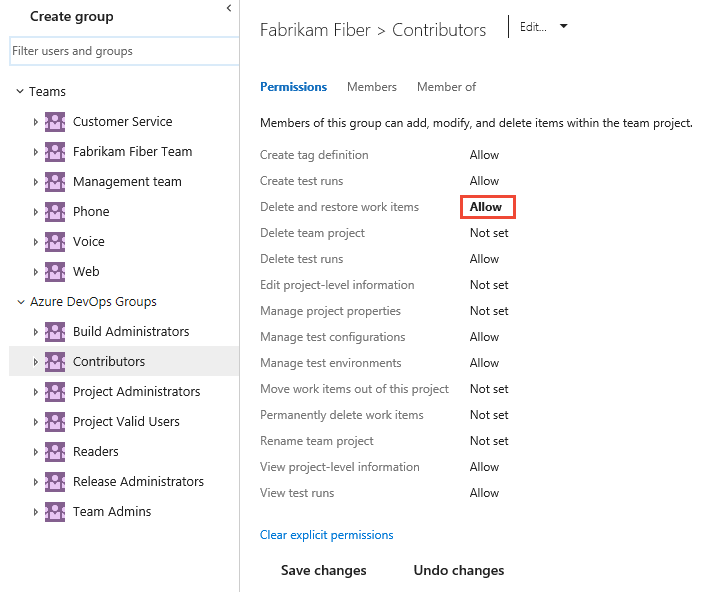Click the Project Administrators group icon

tap(55, 392)
